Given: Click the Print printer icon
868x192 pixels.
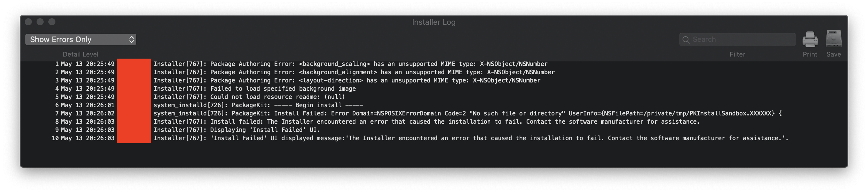Looking at the screenshot, I should (810, 39).
